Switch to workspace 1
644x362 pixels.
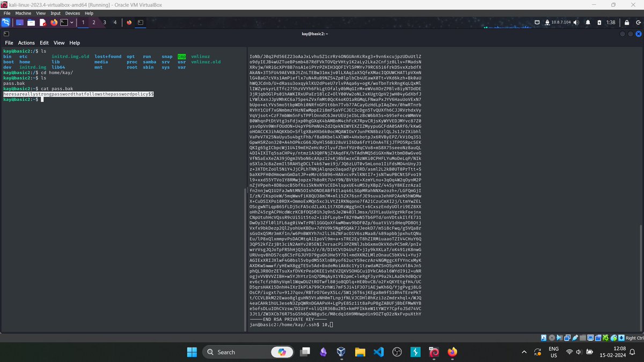(83, 23)
